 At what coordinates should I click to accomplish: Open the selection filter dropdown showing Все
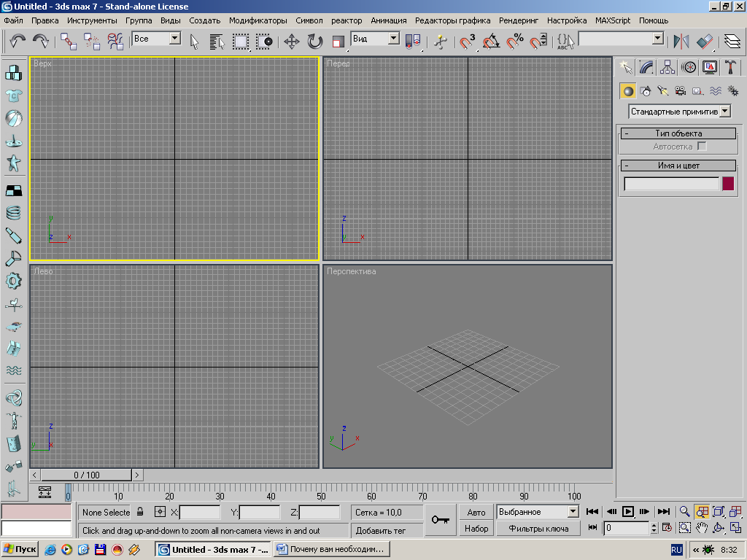coord(175,39)
